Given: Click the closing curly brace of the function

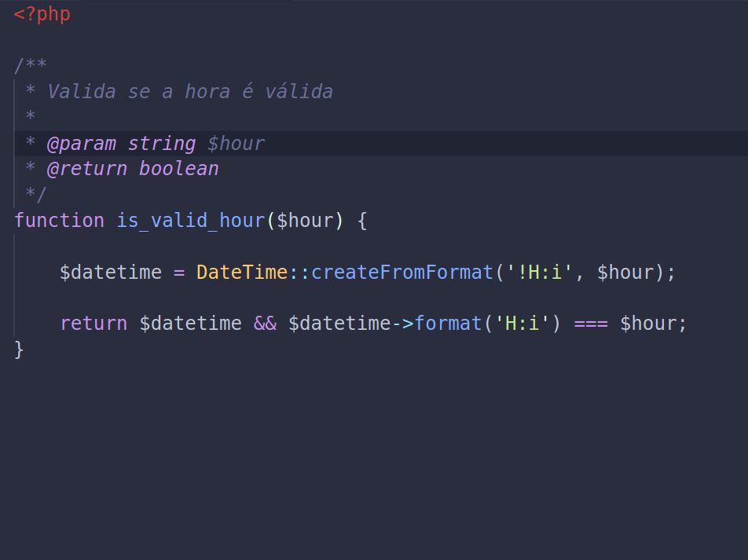Looking at the screenshot, I should point(20,348).
